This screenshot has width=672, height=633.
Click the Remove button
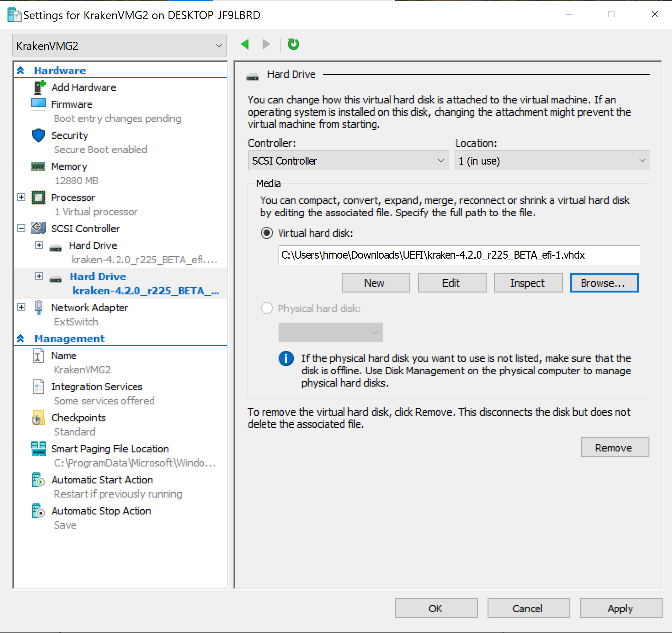pos(614,448)
